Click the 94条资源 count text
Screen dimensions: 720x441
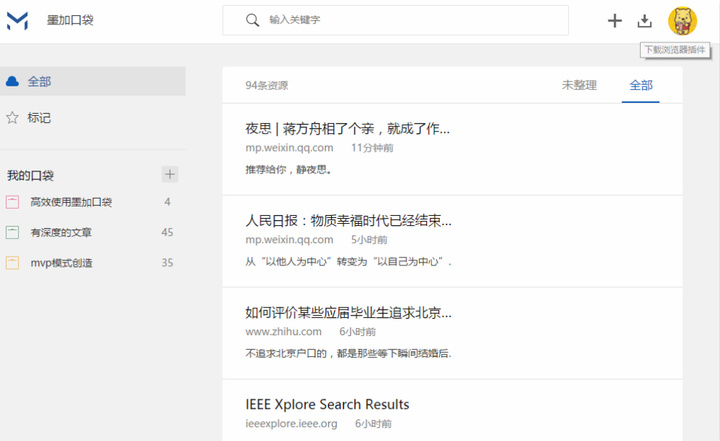[x=267, y=85]
